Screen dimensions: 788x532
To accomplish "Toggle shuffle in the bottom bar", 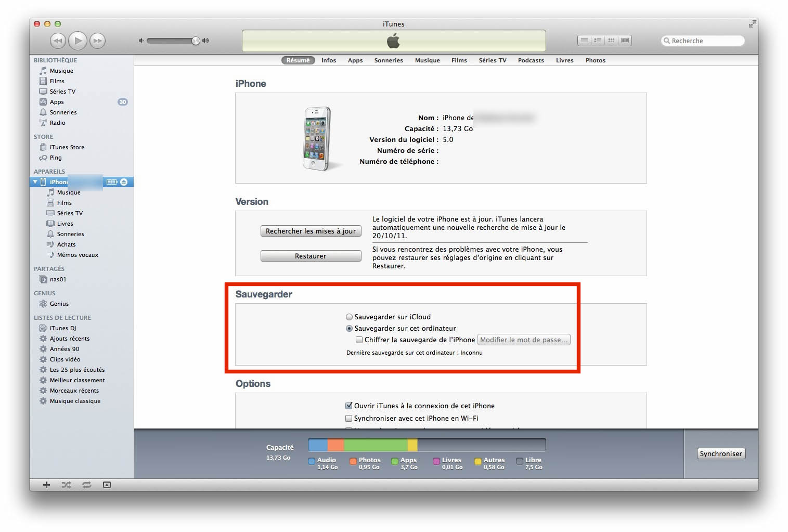I will point(67,485).
